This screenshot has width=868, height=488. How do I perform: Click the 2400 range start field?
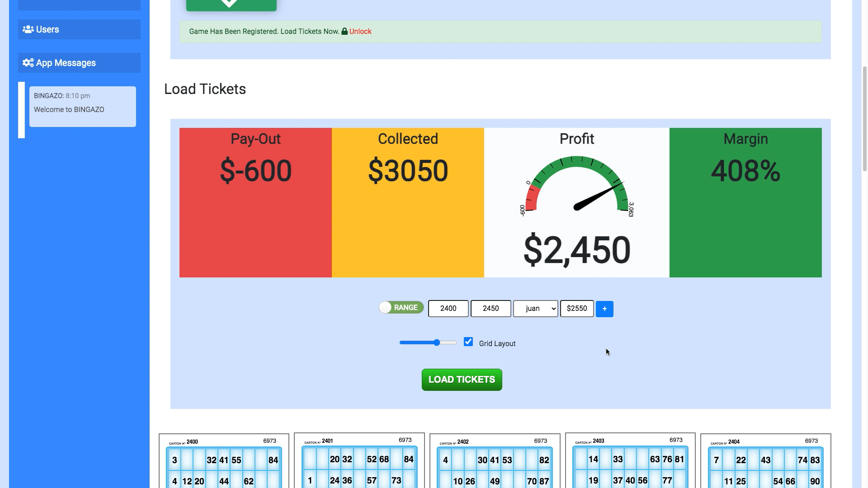click(x=448, y=309)
